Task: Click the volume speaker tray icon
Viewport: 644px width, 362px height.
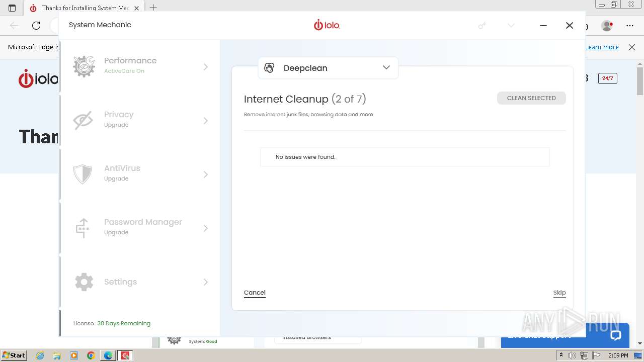Action: point(572,355)
